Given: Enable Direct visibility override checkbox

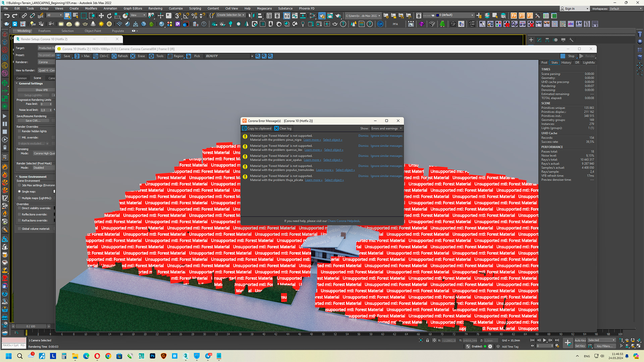Looking at the screenshot, I should [19, 208].
